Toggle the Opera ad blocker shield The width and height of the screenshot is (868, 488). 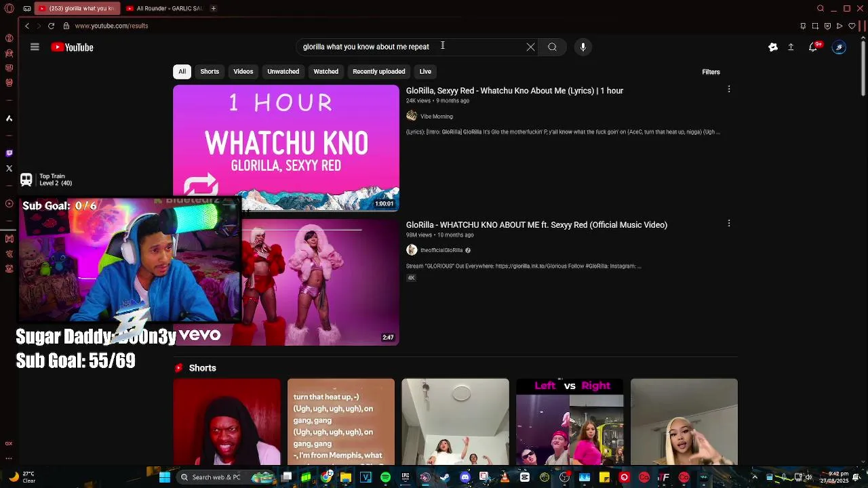827,26
